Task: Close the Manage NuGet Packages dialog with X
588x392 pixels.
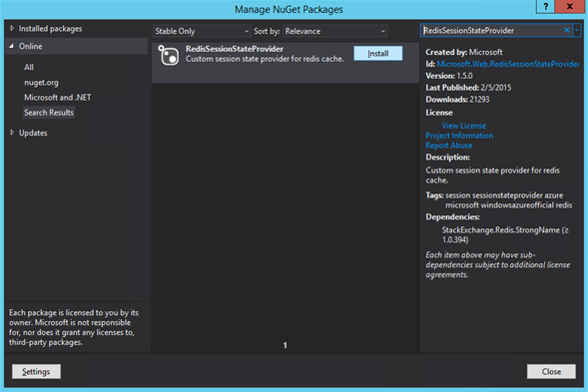Action: [x=570, y=6]
